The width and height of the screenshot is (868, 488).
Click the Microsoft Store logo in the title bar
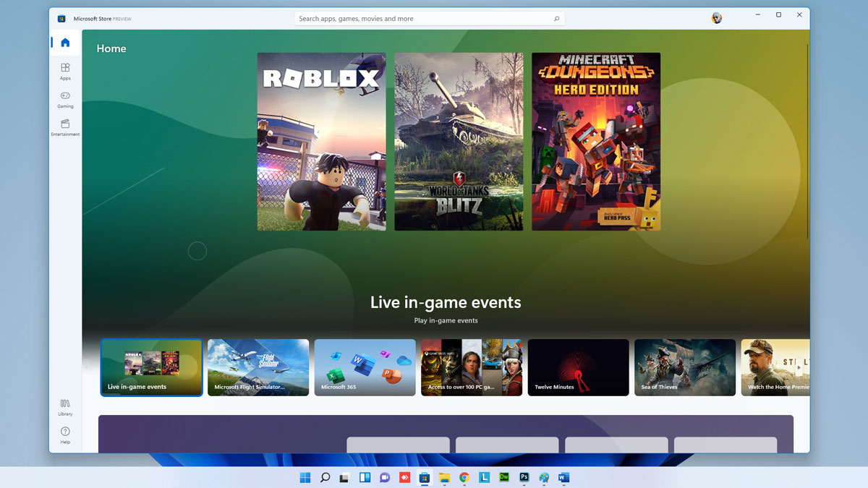[x=61, y=18]
